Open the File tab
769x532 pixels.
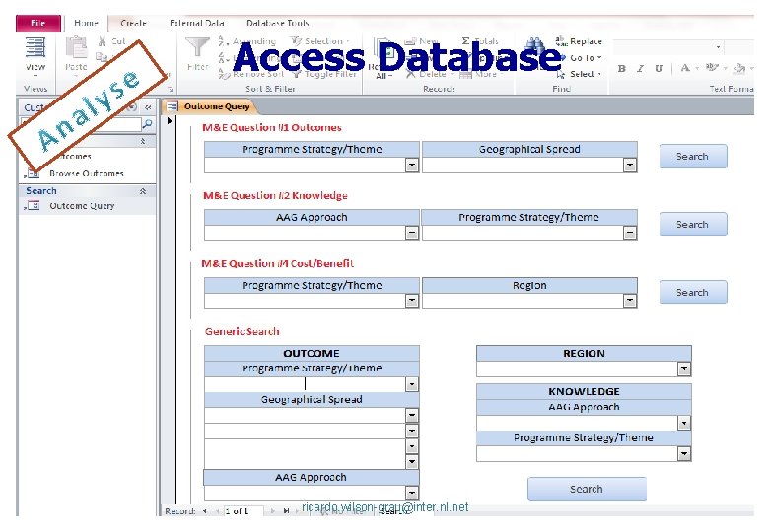tap(38, 23)
